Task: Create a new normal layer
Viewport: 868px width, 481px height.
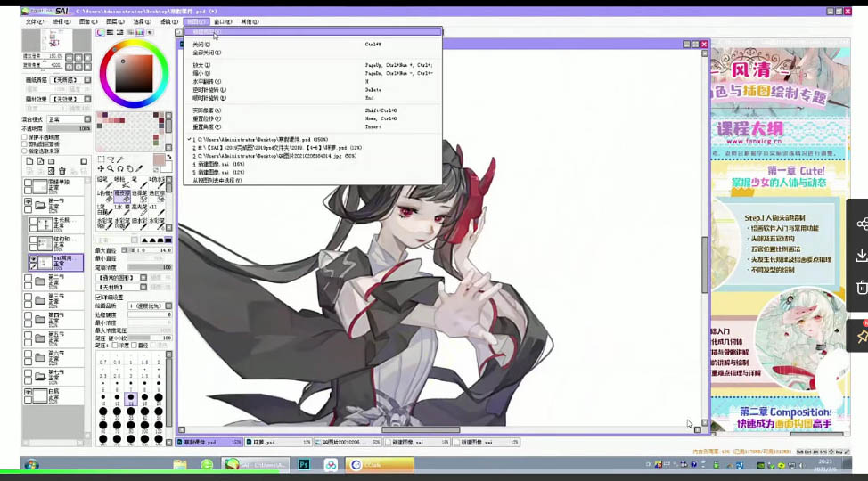Action: 29,161
